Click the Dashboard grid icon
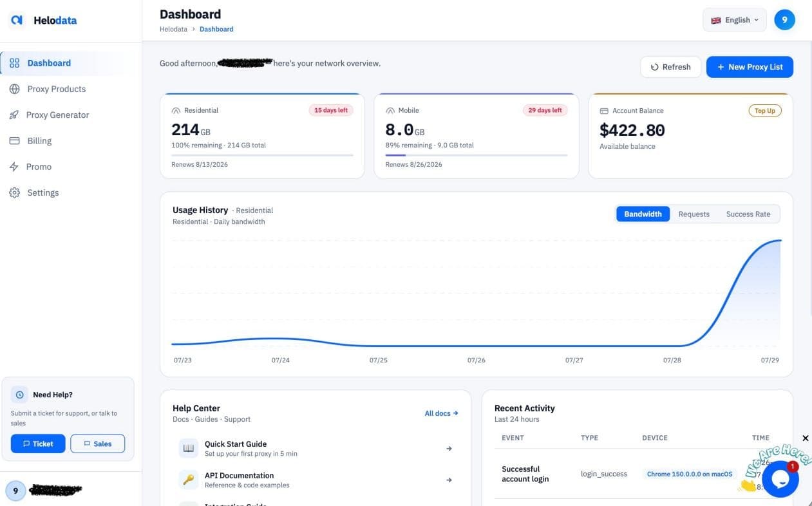 [14, 63]
